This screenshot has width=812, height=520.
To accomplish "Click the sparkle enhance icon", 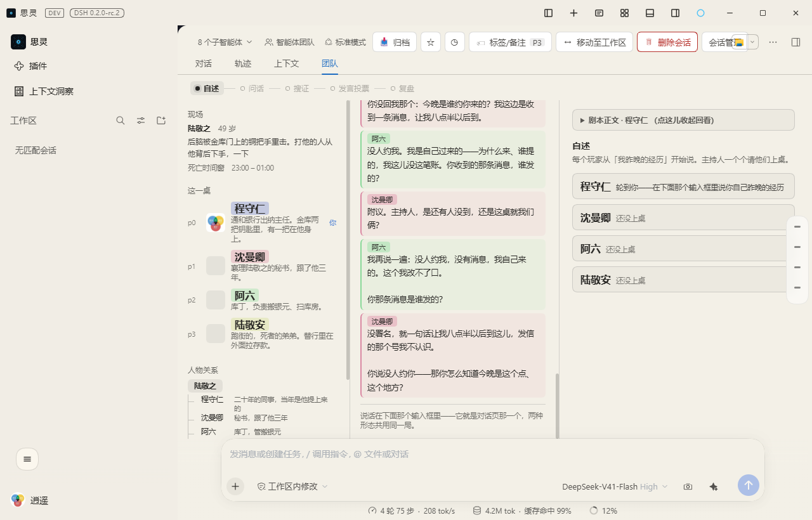I will (x=714, y=486).
